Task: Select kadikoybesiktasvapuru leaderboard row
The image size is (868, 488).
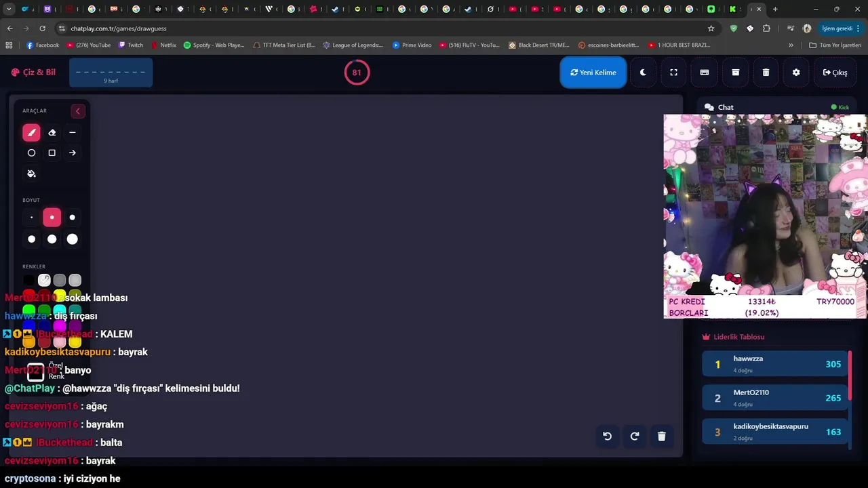Action: click(774, 432)
